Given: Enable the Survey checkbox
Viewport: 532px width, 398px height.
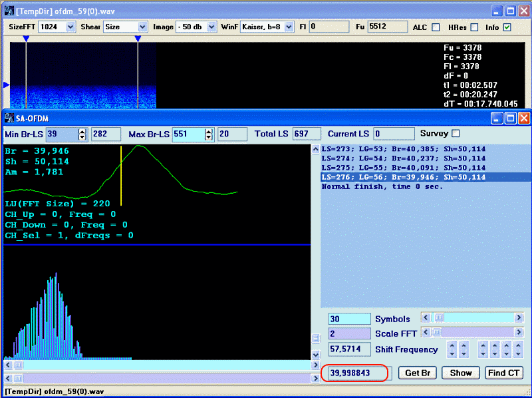Looking at the screenshot, I should pos(456,133).
